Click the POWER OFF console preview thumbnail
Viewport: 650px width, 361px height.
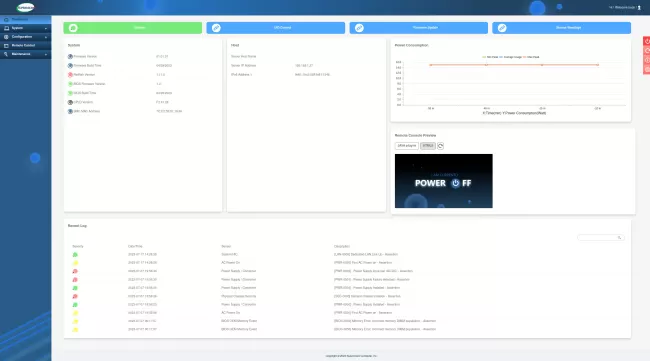click(444, 181)
